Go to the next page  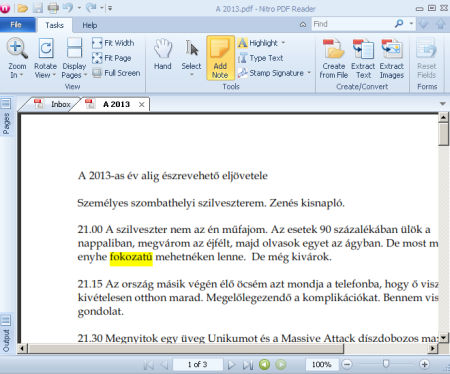(231, 365)
